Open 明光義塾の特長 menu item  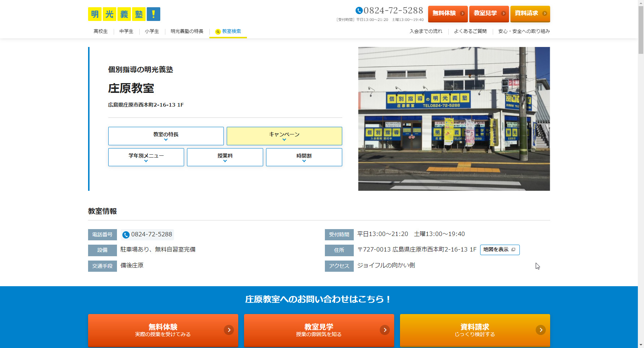187,31
